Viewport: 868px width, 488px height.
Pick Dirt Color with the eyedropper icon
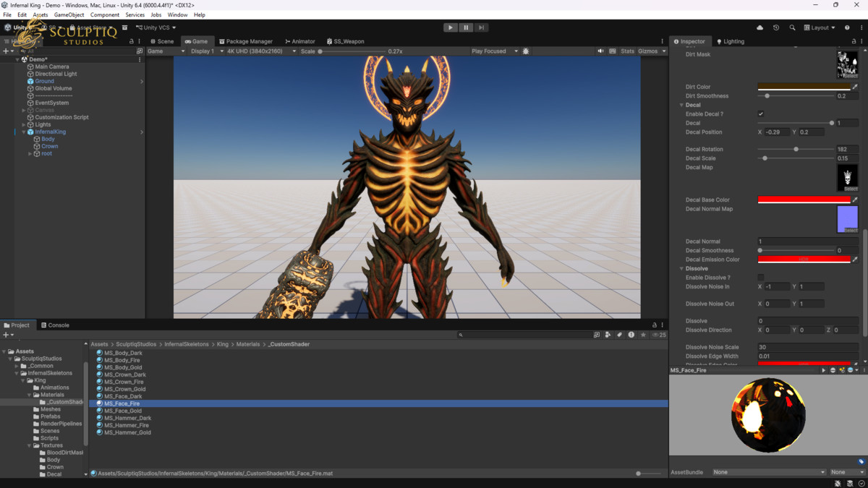pyautogui.click(x=855, y=87)
